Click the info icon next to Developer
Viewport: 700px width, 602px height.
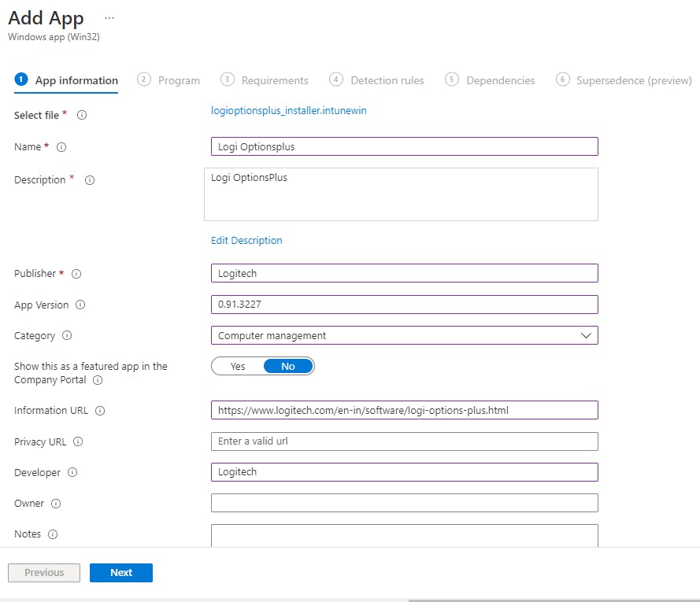click(x=72, y=473)
